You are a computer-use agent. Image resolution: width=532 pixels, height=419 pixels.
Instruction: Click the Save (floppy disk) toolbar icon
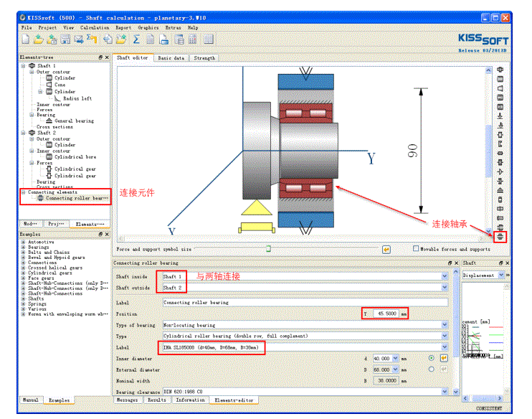(65, 39)
